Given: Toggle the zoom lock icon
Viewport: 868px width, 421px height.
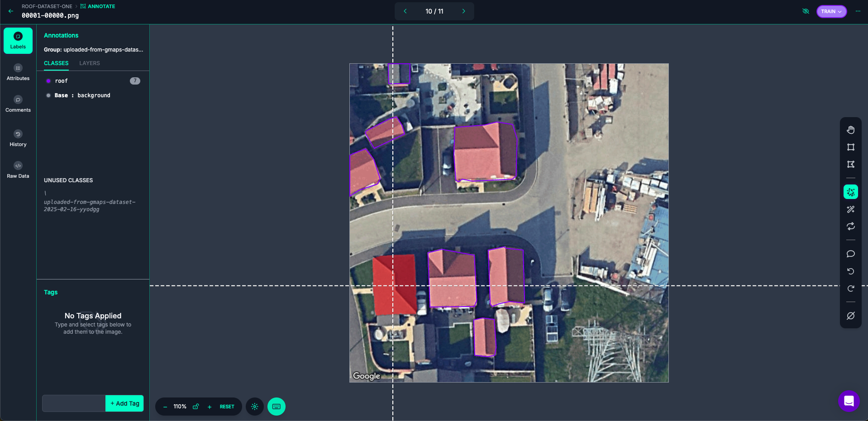Looking at the screenshot, I should click(196, 407).
